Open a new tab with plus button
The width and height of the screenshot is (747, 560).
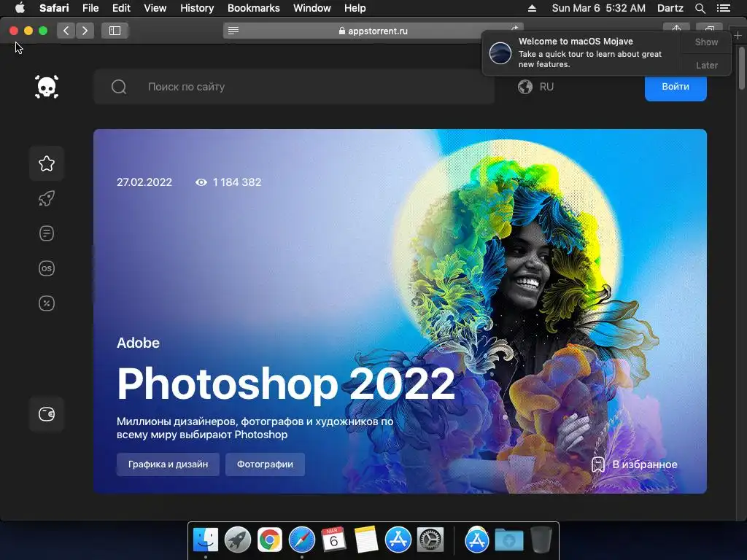(x=738, y=35)
